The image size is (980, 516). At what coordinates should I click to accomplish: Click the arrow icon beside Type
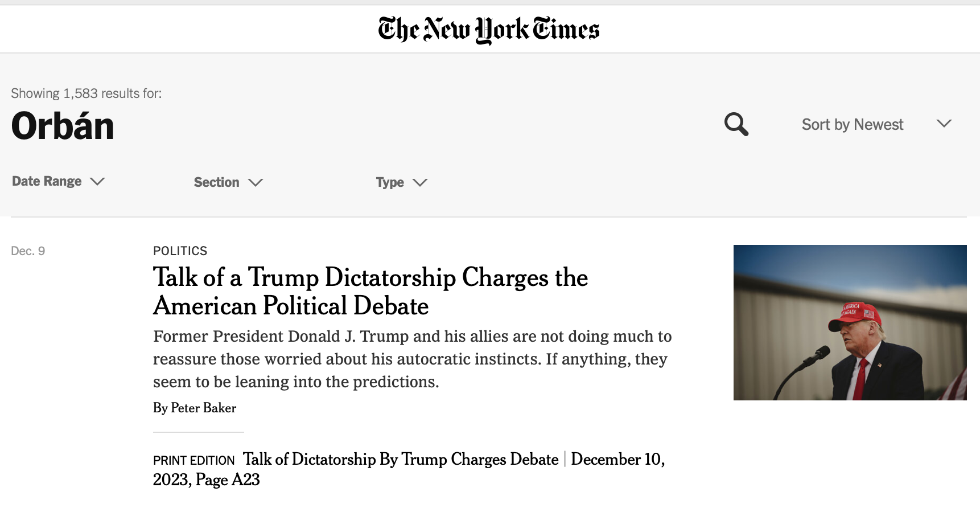coord(420,182)
